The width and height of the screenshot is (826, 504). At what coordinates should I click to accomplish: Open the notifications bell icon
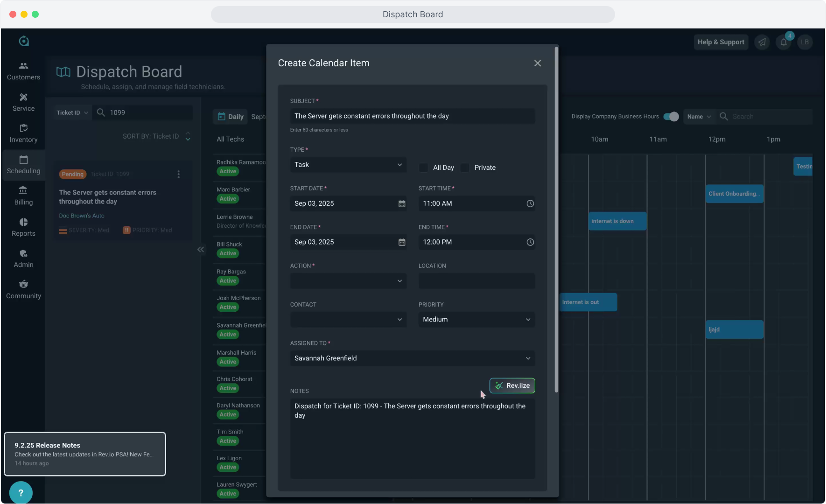tap(784, 42)
